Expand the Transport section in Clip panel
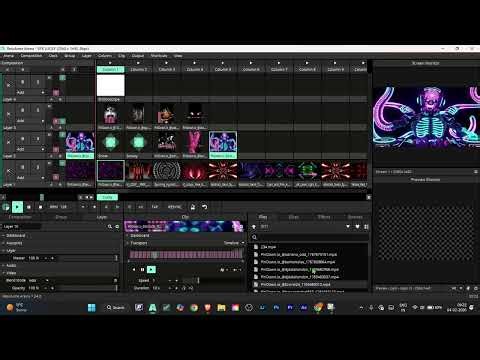The image size is (480, 360). (139, 243)
